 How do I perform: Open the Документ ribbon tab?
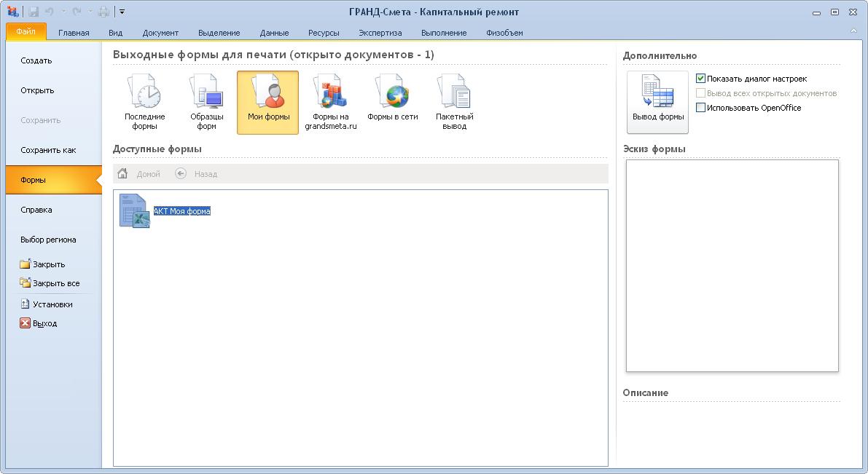pos(160,33)
